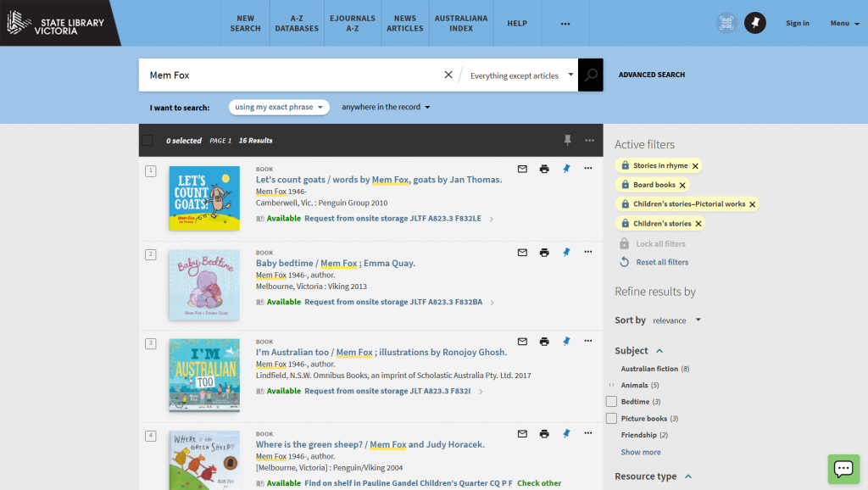This screenshot has height=490, width=868.
Task: Tick the select-all results checkbox
Action: (x=147, y=140)
